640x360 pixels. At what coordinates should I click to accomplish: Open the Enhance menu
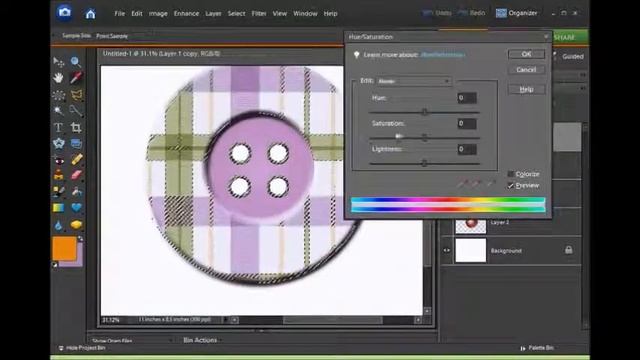click(186, 13)
